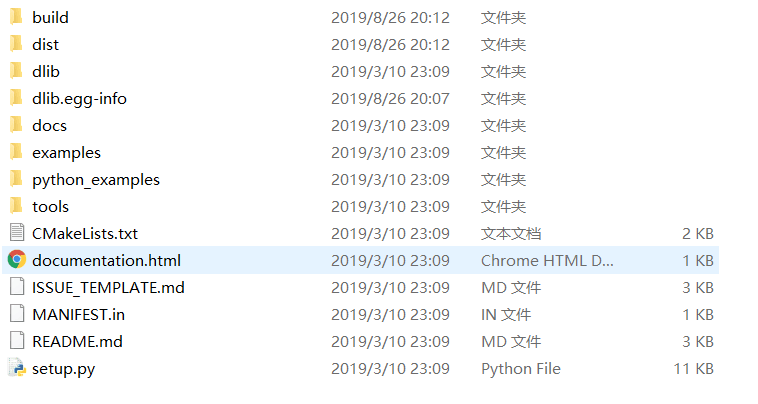
Task: Click the documentation.html file name
Action: coord(106,260)
